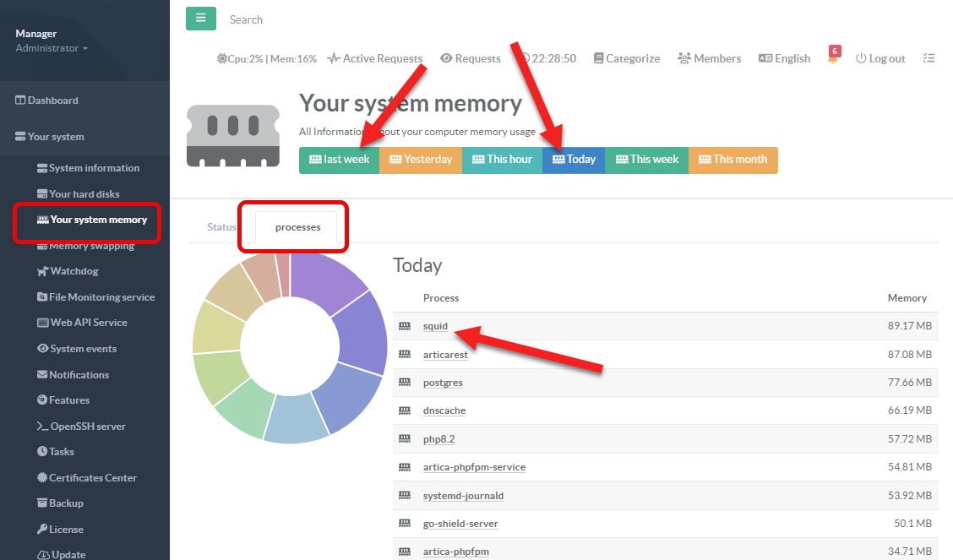Click the green hamburger menu button
This screenshot has width=953, height=560.
[201, 19]
